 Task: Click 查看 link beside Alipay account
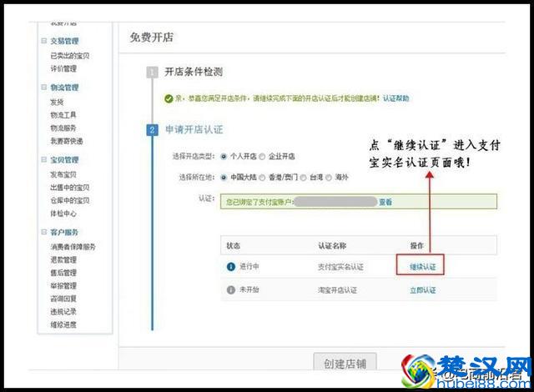[385, 202]
